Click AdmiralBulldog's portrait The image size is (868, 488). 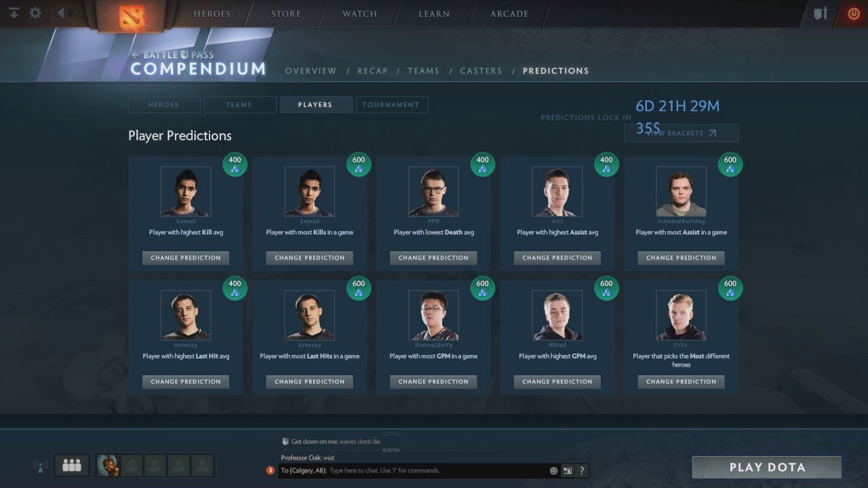(682, 192)
